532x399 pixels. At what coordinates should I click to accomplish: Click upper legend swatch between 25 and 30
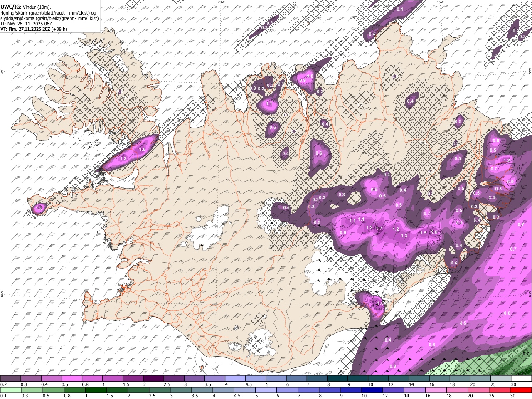[x=501, y=379]
